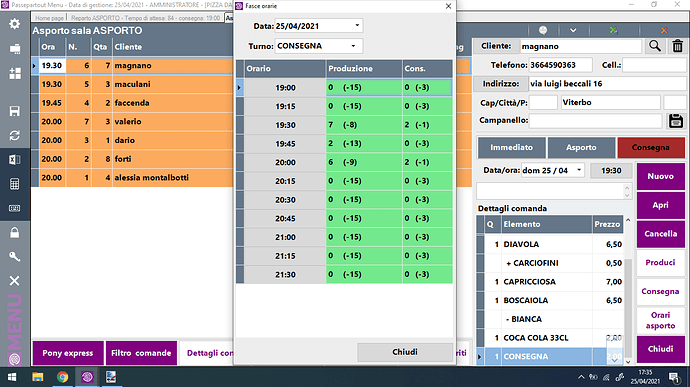Click Filtro comande button
The image size is (690, 387).
tap(141, 353)
